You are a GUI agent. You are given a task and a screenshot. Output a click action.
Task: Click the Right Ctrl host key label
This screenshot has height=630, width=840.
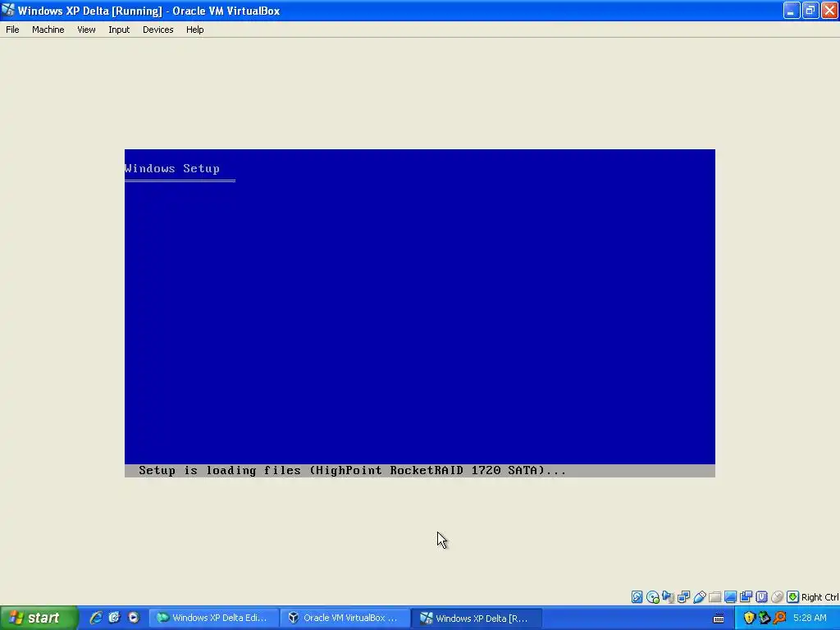tap(819, 597)
